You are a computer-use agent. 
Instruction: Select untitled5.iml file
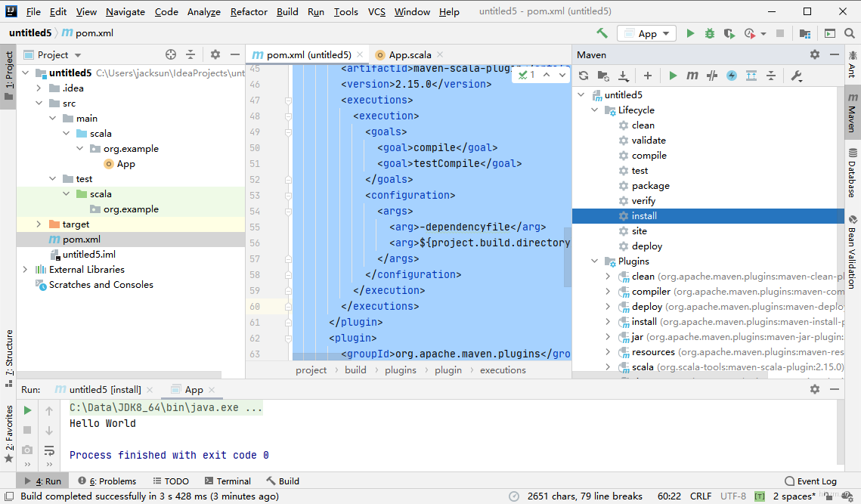click(x=88, y=254)
